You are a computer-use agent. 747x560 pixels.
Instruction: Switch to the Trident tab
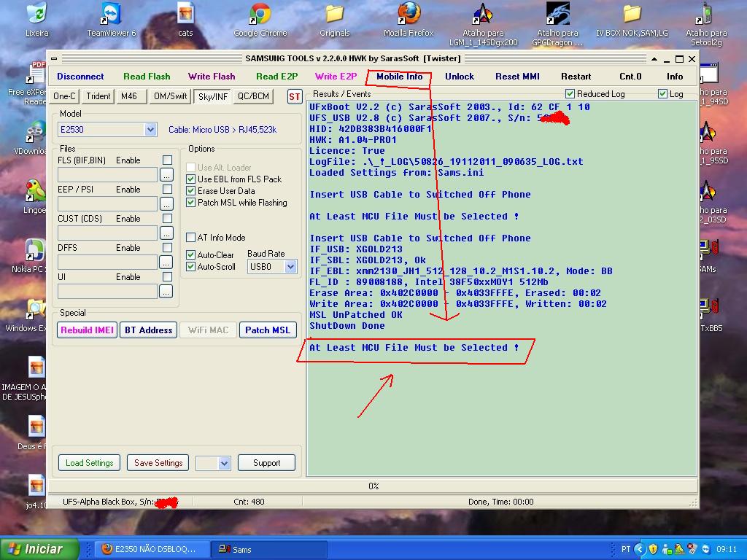[x=98, y=96]
